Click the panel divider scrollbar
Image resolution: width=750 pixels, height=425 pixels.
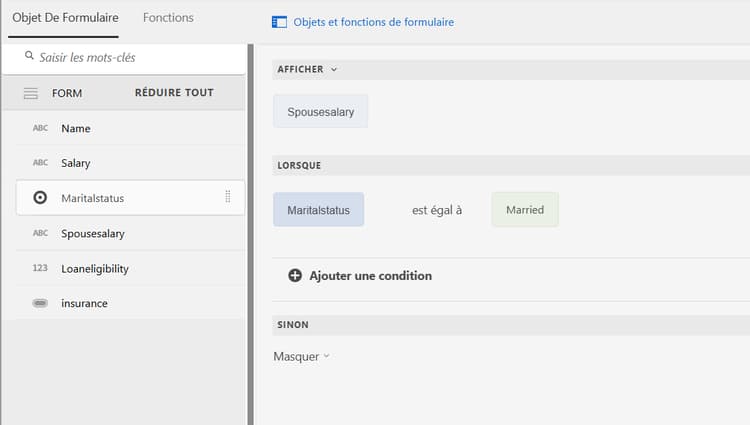(x=251, y=234)
